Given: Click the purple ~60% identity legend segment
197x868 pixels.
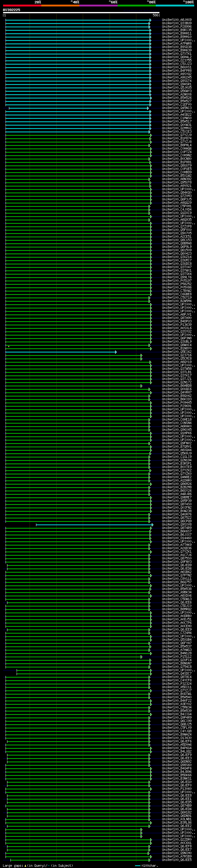Looking at the screenshot, I should [99, 6].
